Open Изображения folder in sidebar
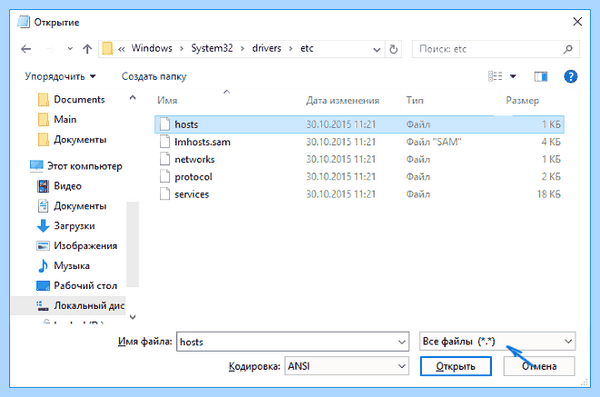600x397 pixels. [77, 246]
